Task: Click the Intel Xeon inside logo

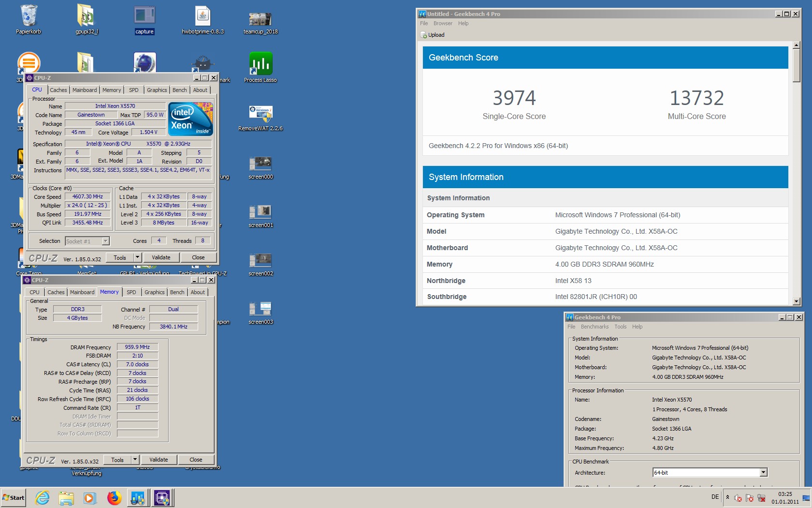Action: (x=190, y=119)
